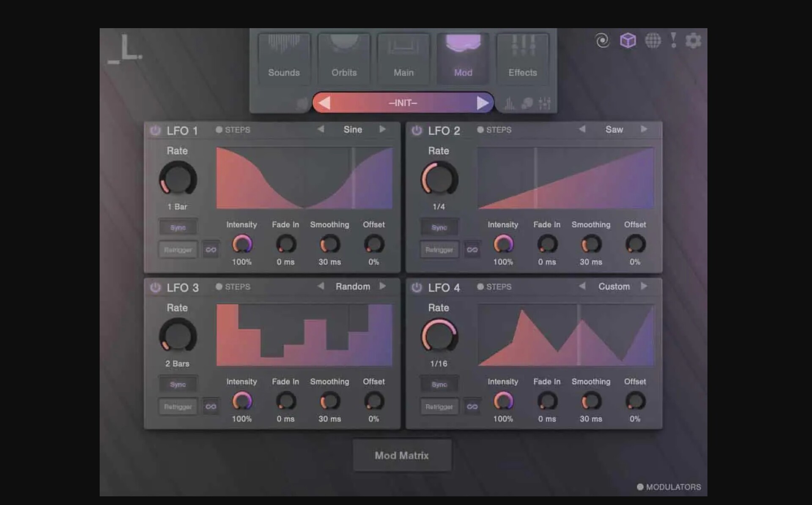
Task: Click the globe icon in top right
Action: (653, 41)
